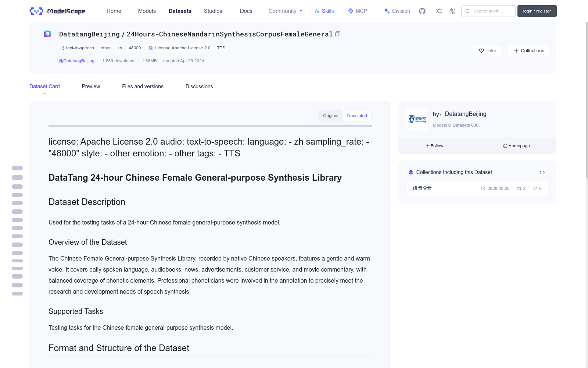
Task: Click the 2026.03.20 collection date
Action: [498, 188]
